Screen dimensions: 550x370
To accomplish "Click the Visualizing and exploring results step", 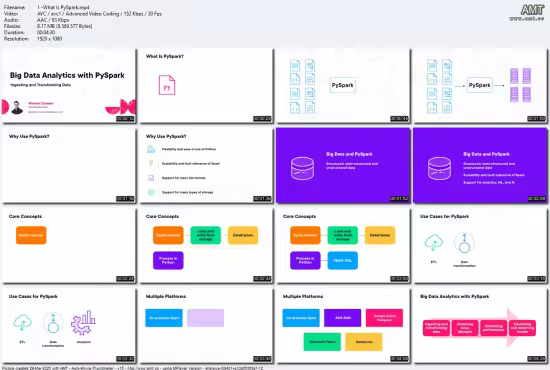I will coord(522,328).
